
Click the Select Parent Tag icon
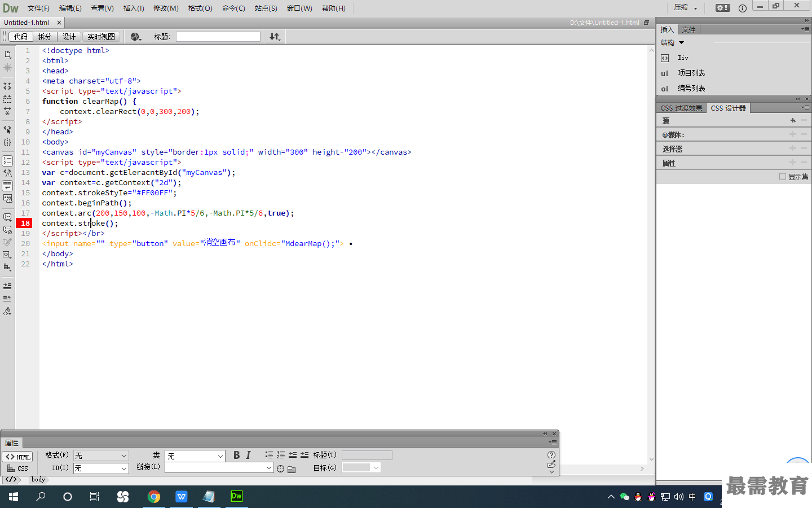8,130
